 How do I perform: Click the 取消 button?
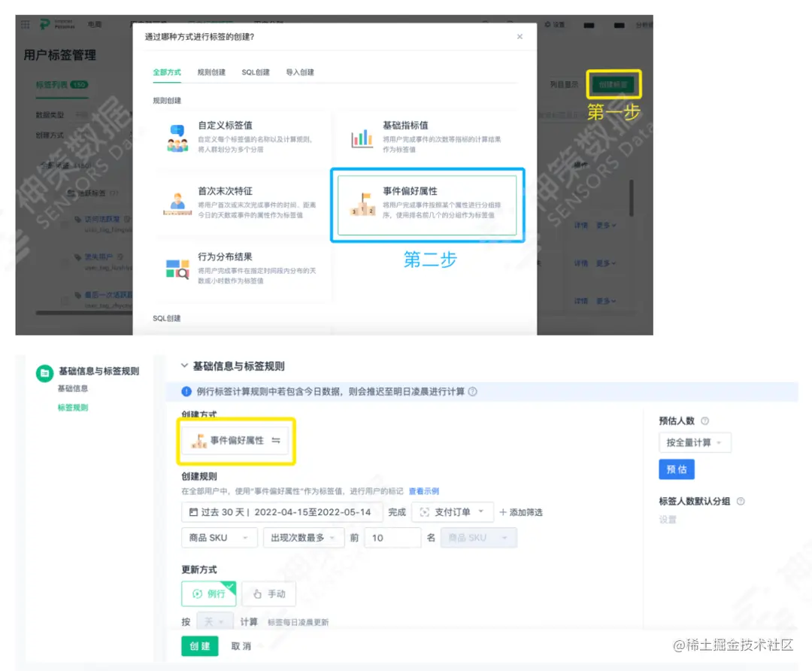click(x=241, y=646)
